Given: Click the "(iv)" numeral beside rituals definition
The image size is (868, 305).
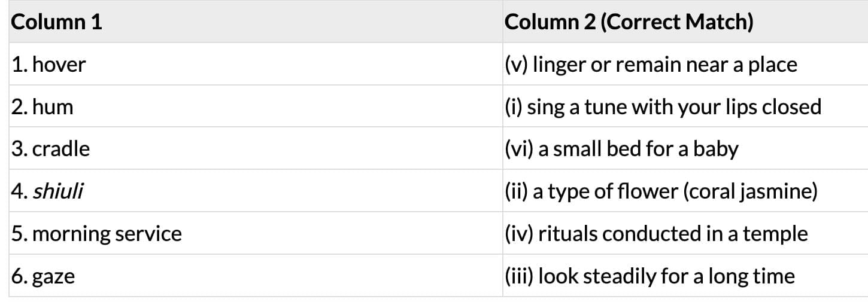Looking at the screenshot, I should point(519,234).
